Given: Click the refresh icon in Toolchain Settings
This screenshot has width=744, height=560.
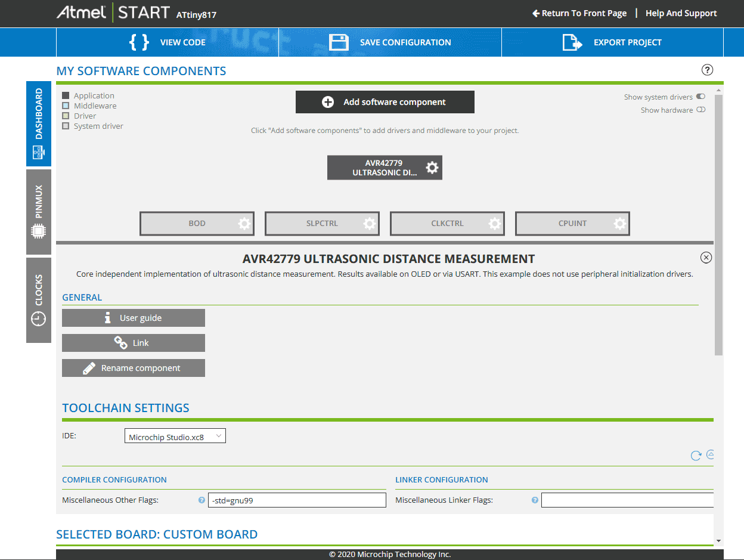Looking at the screenshot, I should (x=696, y=456).
